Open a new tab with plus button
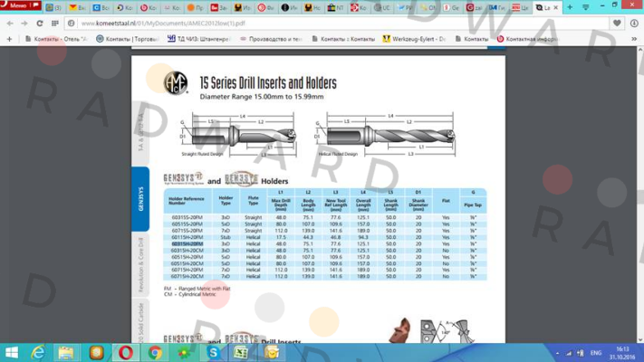Image resolution: width=644 pixels, height=362 pixels. [570, 7]
